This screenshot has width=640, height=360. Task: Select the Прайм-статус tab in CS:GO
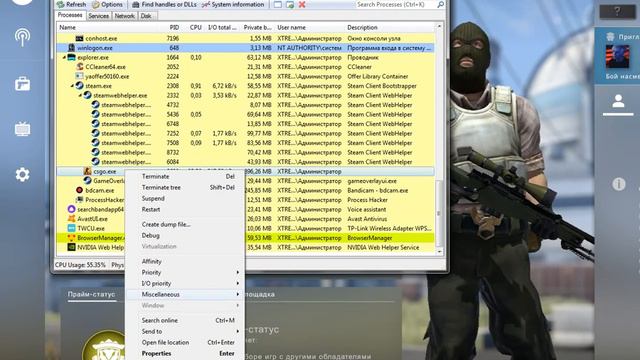point(91,294)
